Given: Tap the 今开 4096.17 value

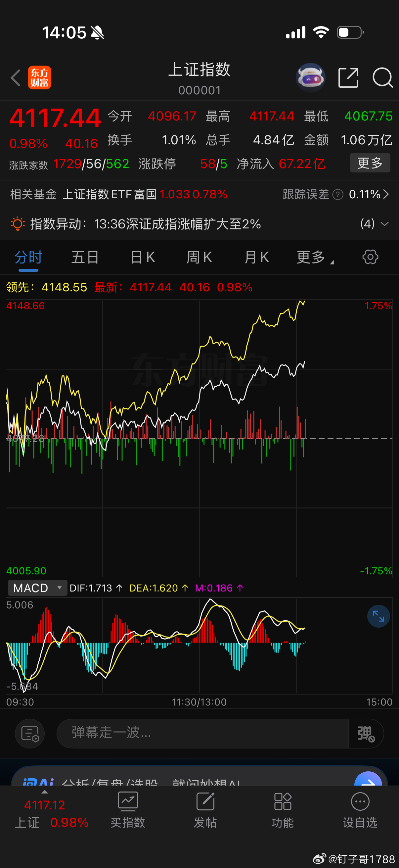Looking at the screenshot, I should coord(172,116).
